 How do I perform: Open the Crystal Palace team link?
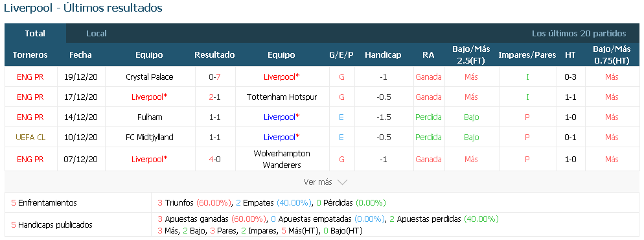[x=150, y=77]
